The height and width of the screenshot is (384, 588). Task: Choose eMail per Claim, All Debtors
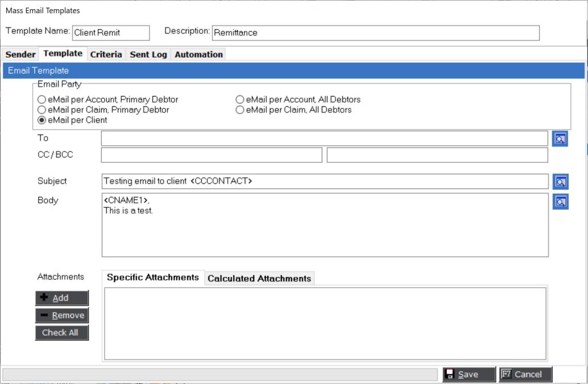pos(240,110)
